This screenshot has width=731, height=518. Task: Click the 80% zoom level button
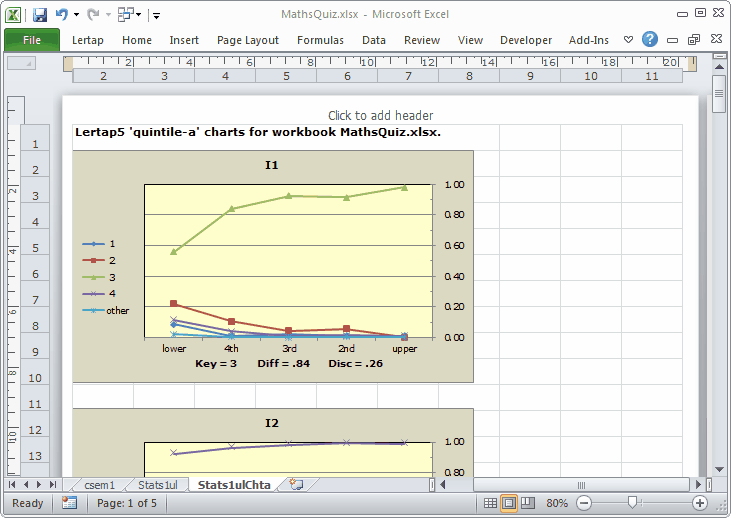pos(558,503)
